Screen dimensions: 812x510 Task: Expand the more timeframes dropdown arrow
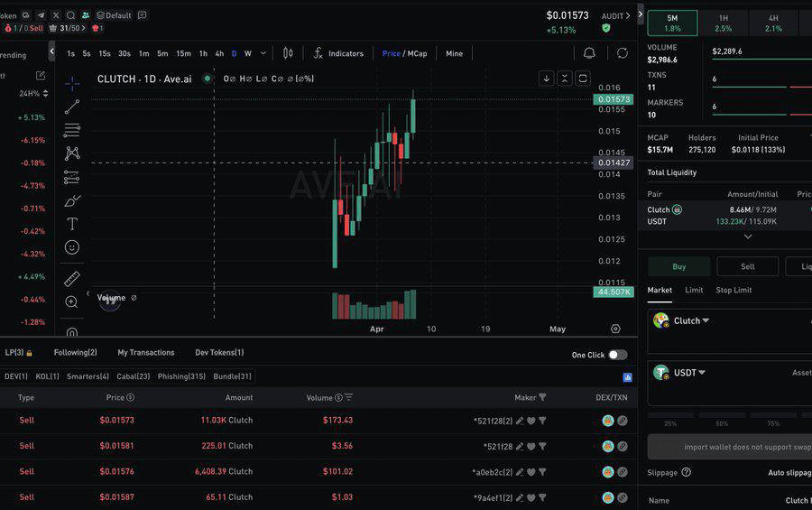point(263,53)
